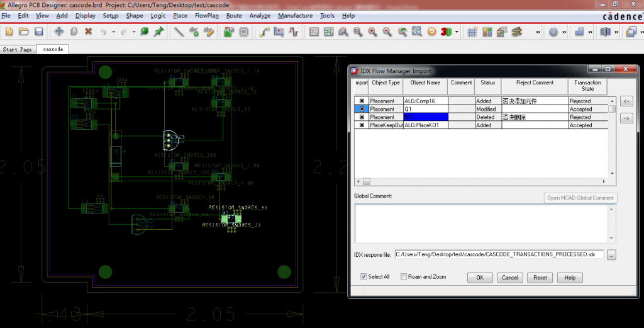Click the green pushpin icon
The image size is (644, 328).
[158, 31]
